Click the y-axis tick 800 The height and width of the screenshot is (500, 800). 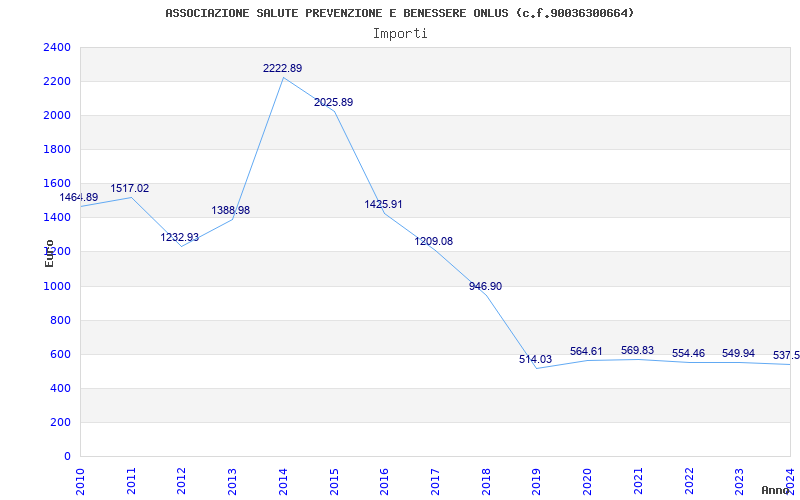click(x=61, y=320)
